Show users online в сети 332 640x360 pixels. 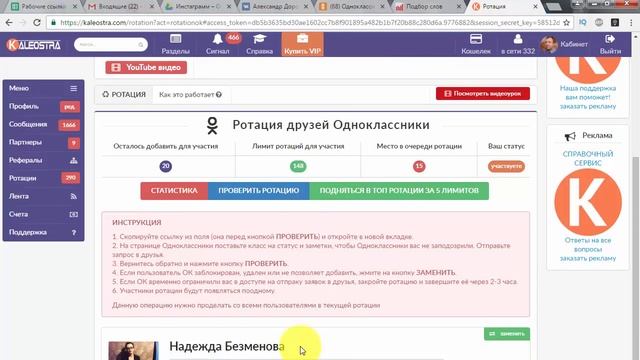518,44
